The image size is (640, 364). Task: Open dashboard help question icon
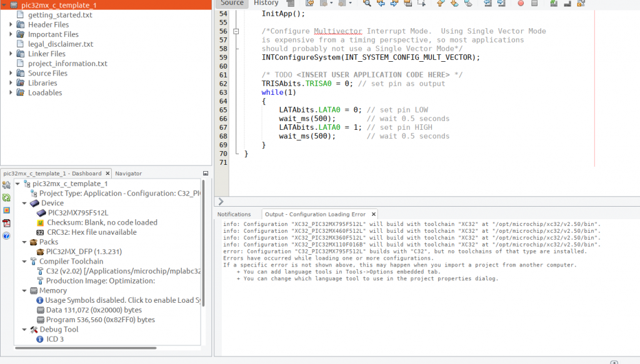click(x=6, y=235)
